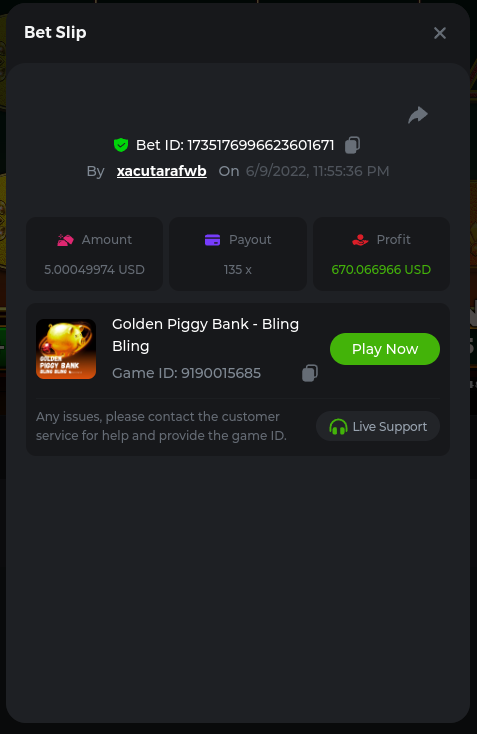Click the green headphones support icon

pos(338,427)
